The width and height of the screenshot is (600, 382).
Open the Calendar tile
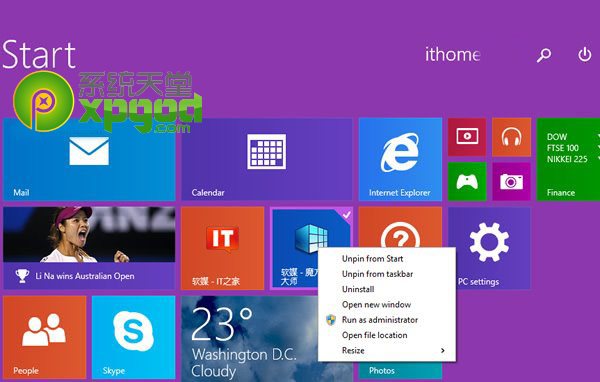[x=267, y=159]
